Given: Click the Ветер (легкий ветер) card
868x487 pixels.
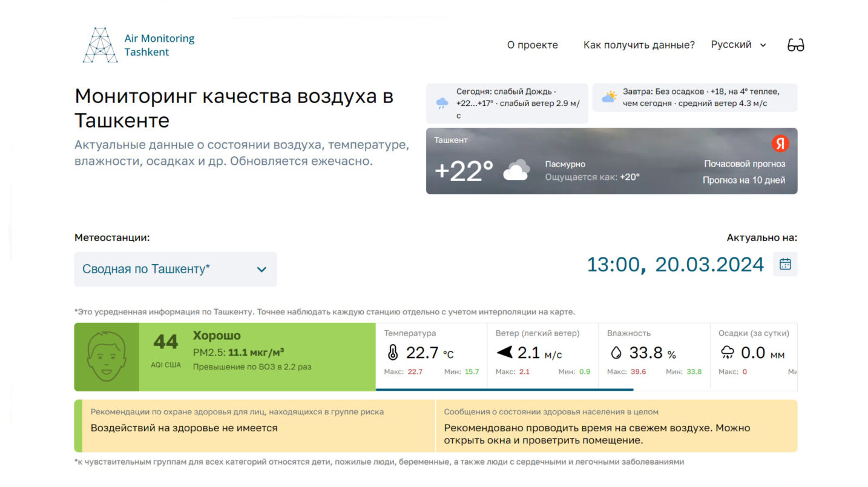Looking at the screenshot, I should click(x=542, y=357).
